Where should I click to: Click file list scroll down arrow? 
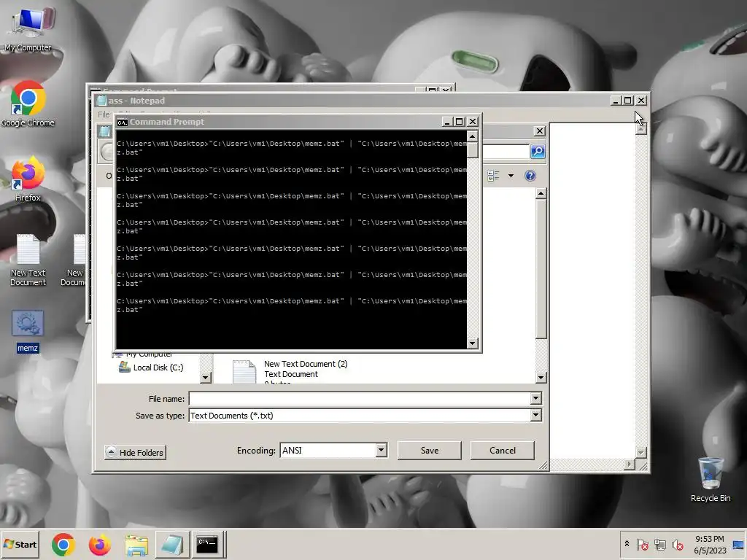[541, 378]
